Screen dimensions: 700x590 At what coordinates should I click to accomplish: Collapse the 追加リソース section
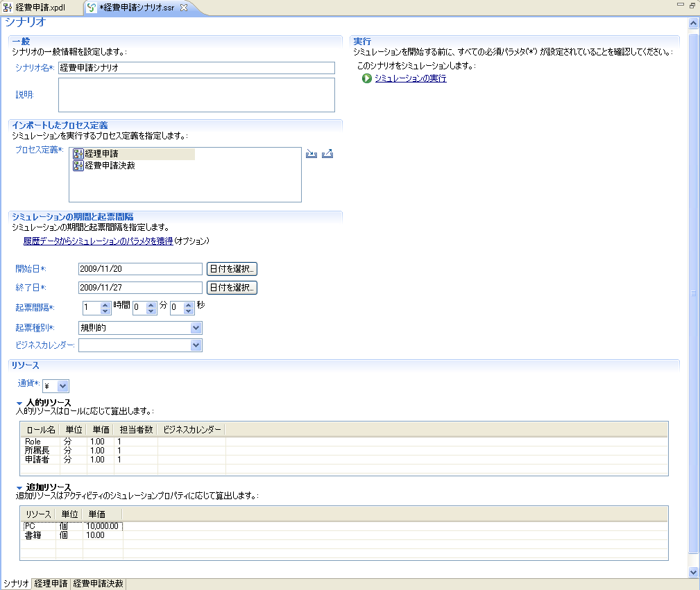pyautogui.click(x=19, y=487)
